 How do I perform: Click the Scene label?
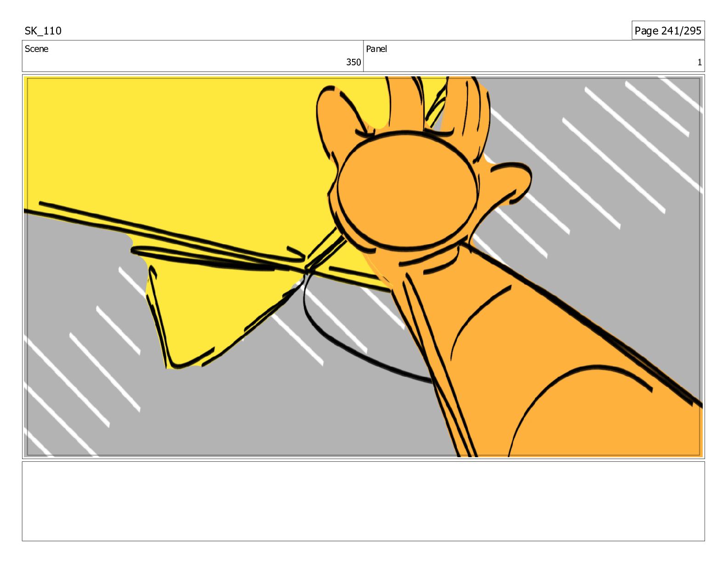pos(36,49)
